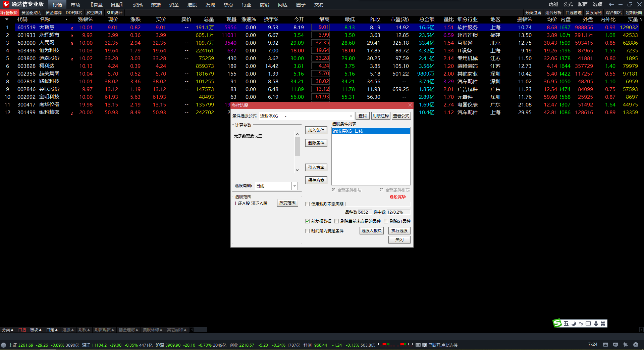Switch to 资金驱动力 tab
This screenshot has height=350, width=644.
[x=31, y=13]
